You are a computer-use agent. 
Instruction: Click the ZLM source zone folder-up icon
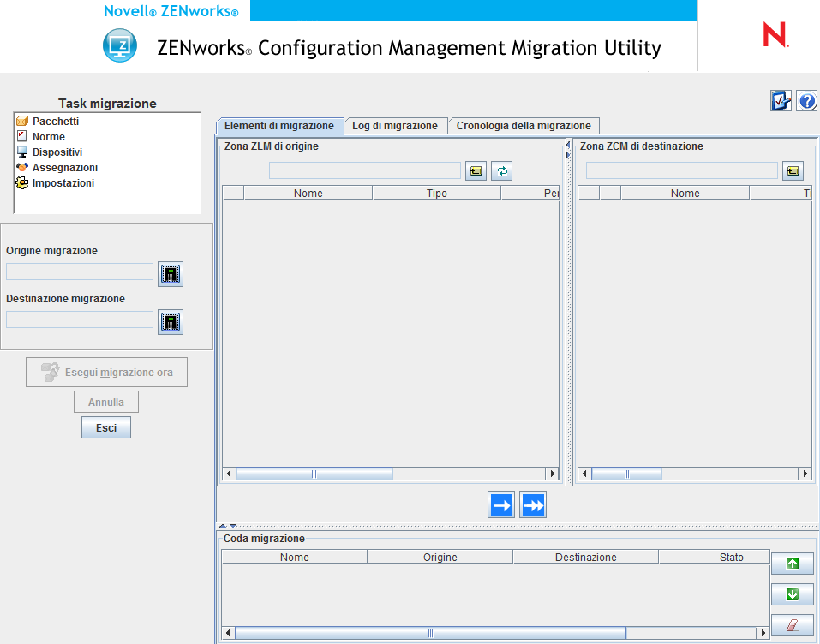click(x=476, y=170)
